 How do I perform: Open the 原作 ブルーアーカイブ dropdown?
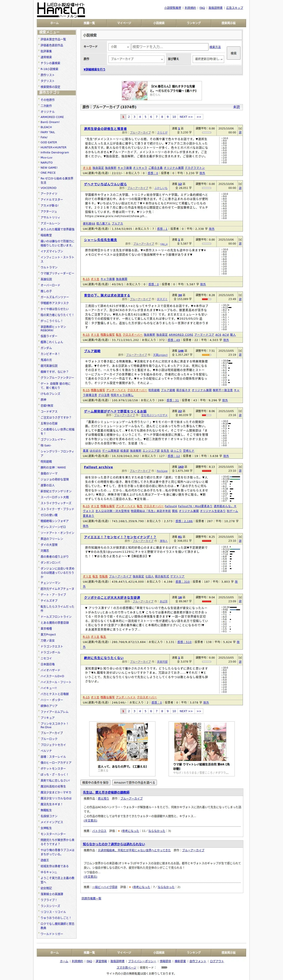point(136,59)
